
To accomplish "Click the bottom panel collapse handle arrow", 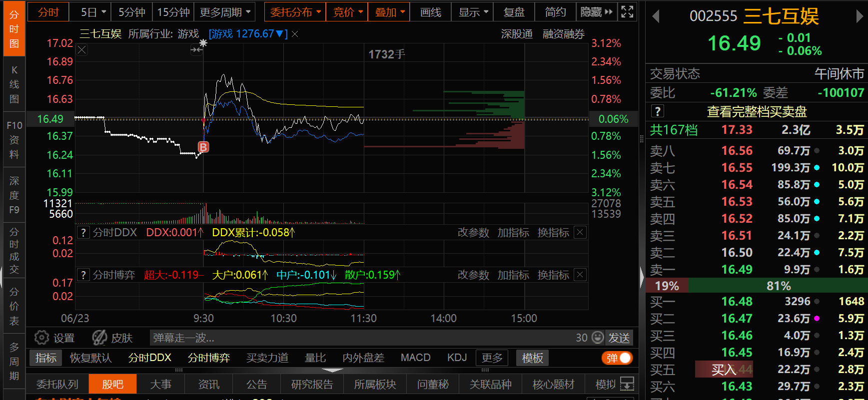I will point(332,371).
